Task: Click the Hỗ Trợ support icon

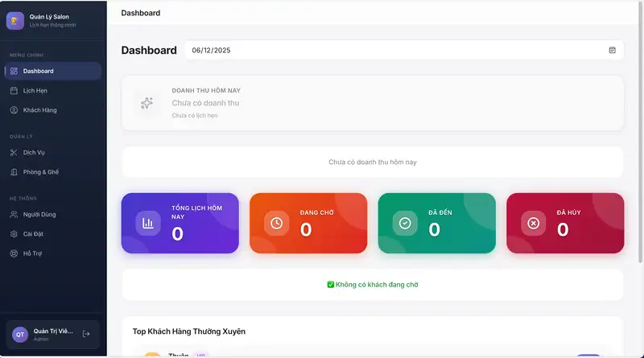Action: point(14,253)
